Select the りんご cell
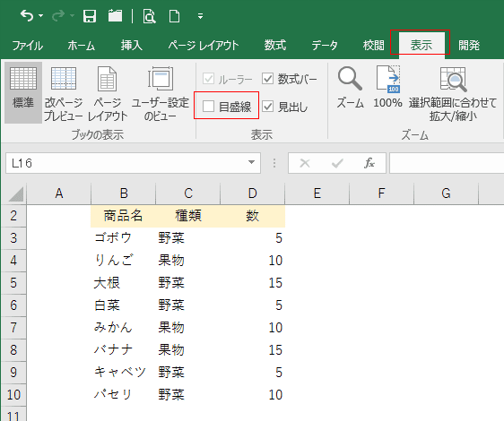The width and height of the screenshot is (504, 421). 124,261
